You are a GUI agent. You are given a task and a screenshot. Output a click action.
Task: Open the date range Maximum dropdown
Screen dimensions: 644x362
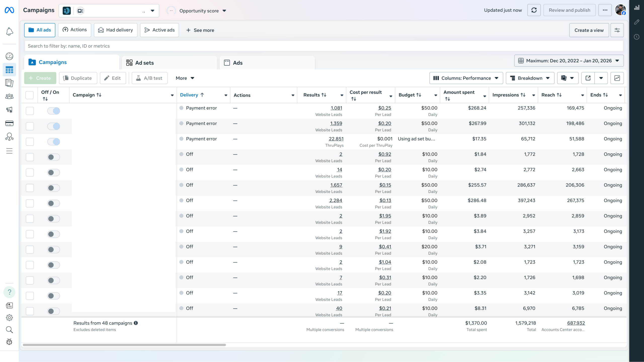569,61
